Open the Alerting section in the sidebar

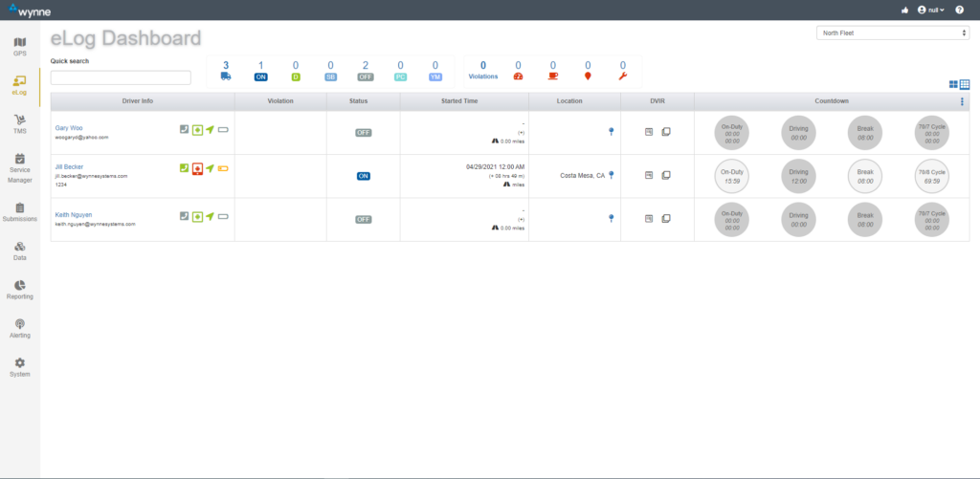[19, 328]
